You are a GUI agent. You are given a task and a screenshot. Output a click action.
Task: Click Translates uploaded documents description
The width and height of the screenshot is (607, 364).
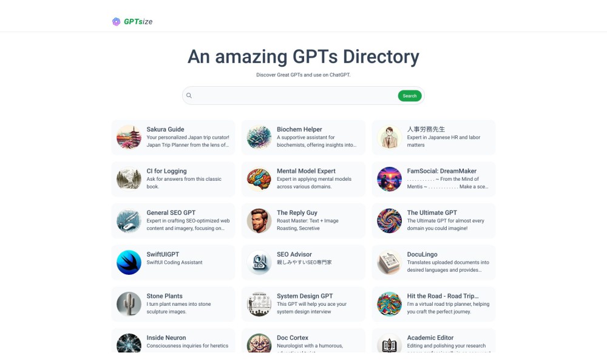pos(448,266)
